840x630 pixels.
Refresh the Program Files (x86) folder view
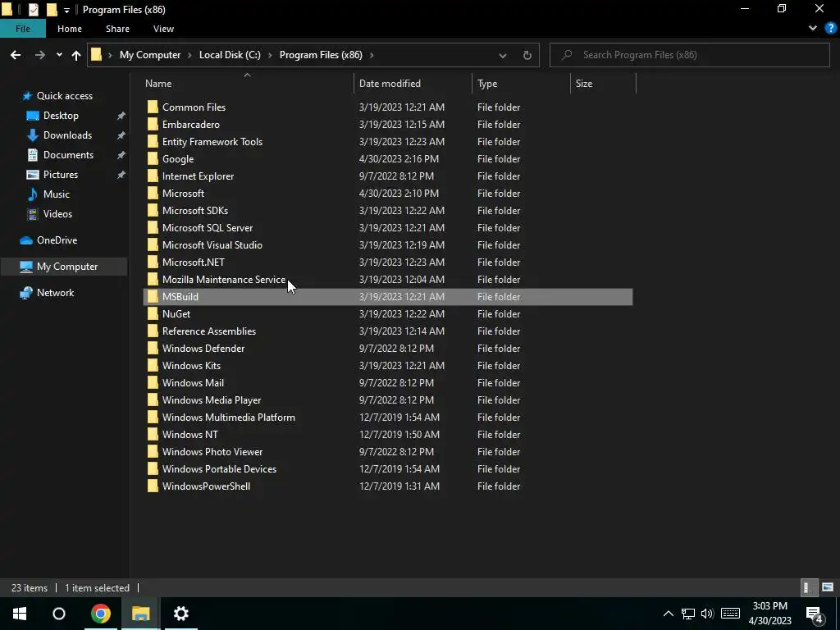527,55
